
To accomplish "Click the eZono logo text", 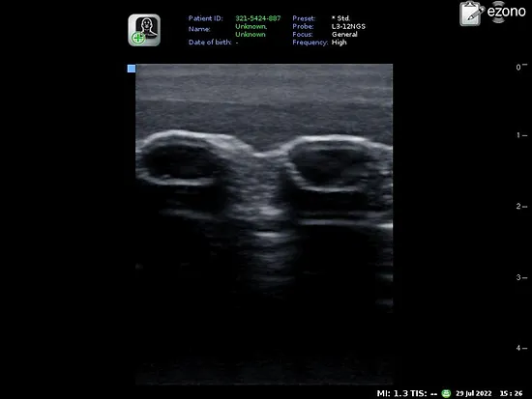I will (x=506, y=12).
